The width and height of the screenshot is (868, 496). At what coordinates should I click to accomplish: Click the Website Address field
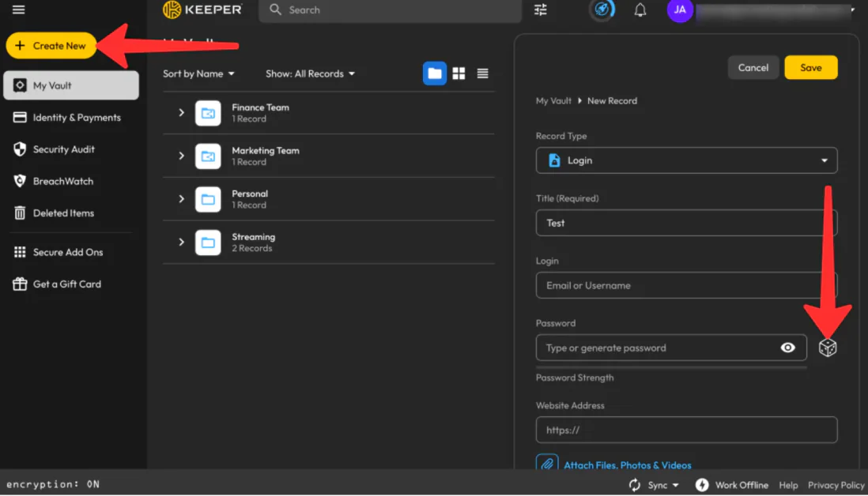[x=686, y=430]
